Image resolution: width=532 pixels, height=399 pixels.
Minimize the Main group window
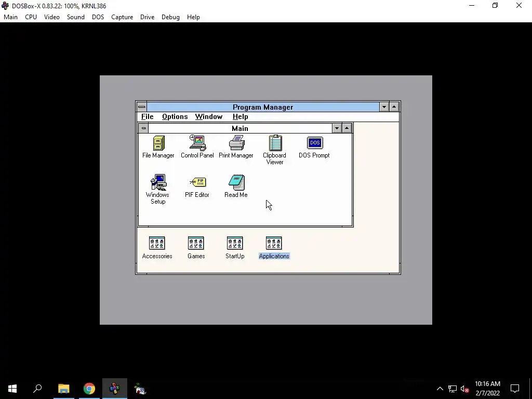pyautogui.click(x=337, y=128)
